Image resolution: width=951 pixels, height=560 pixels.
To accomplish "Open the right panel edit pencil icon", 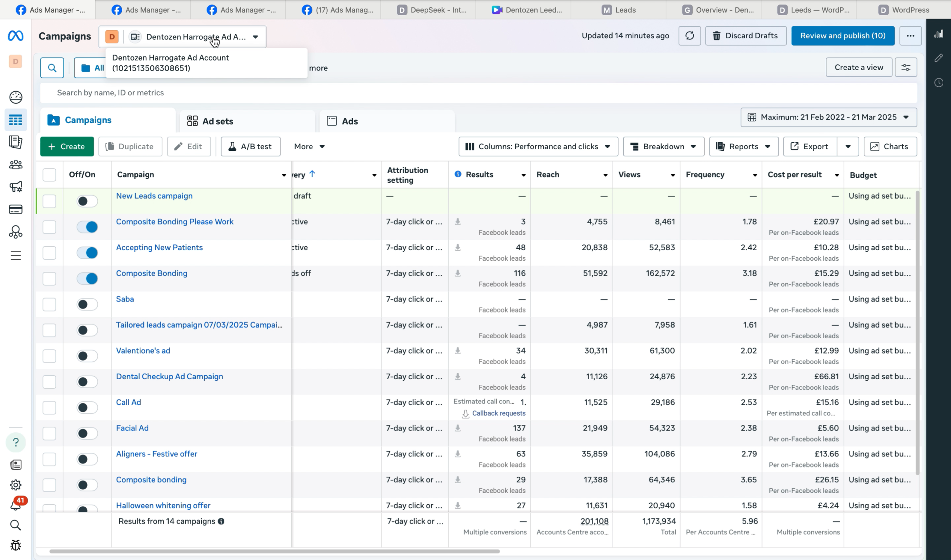I will pyautogui.click(x=938, y=58).
